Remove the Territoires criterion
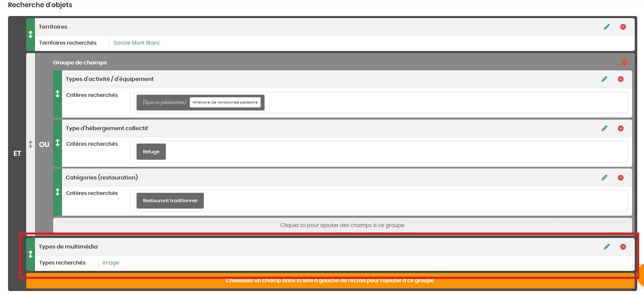 coord(623,27)
